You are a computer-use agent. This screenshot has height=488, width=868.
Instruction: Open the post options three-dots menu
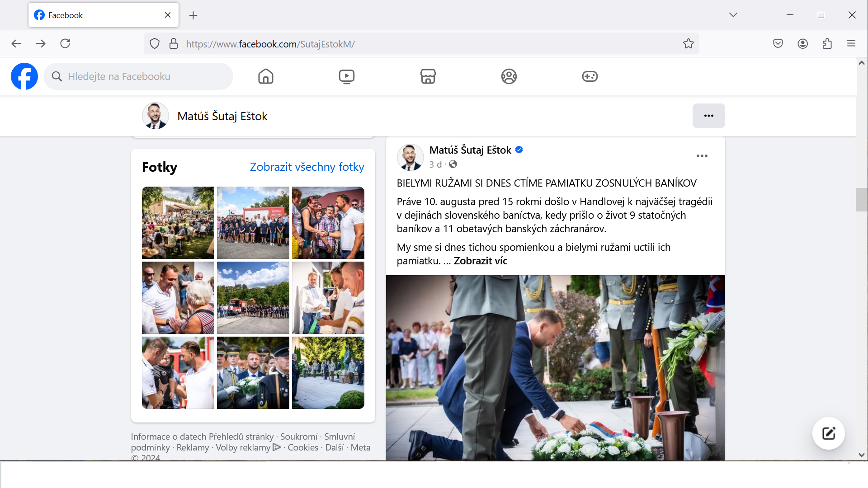coord(702,156)
